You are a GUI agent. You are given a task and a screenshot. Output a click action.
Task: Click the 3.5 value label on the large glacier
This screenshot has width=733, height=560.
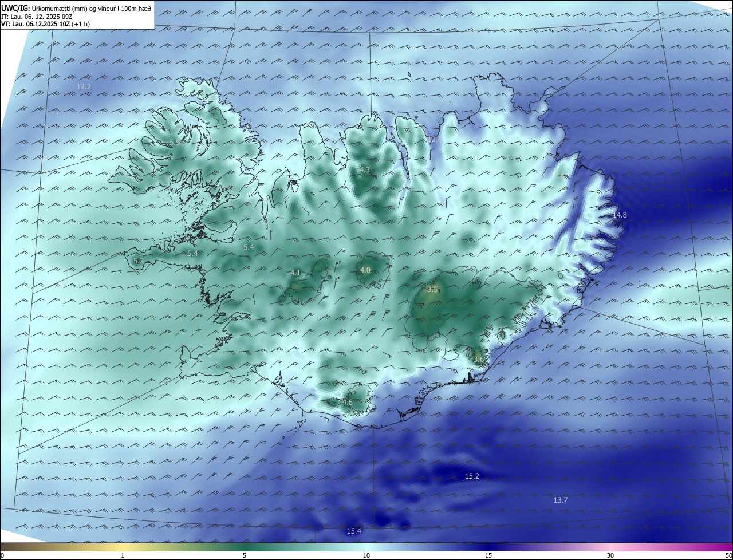(432, 290)
